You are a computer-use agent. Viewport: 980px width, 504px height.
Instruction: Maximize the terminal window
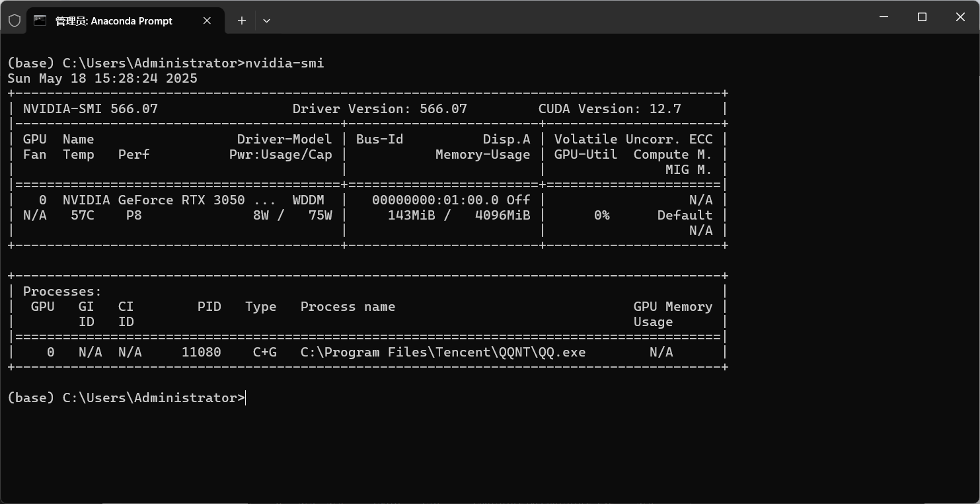923,17
